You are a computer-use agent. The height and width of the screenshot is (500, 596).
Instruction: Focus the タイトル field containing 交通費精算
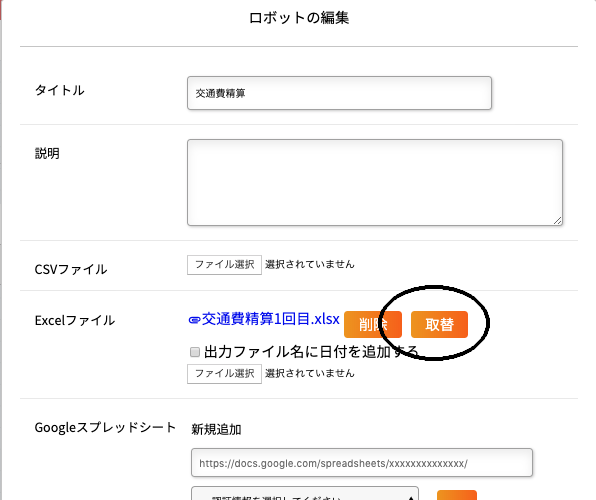339,93
